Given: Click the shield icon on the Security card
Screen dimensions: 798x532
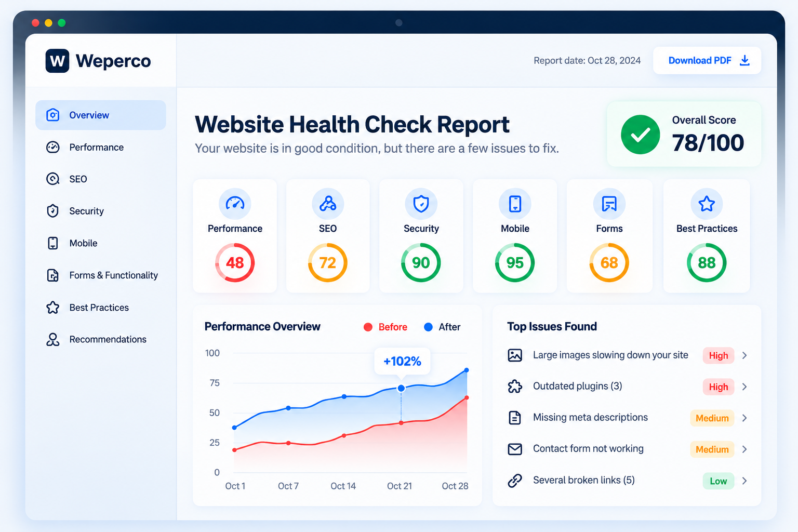Looking at the screenshot, I should (421, 204).
